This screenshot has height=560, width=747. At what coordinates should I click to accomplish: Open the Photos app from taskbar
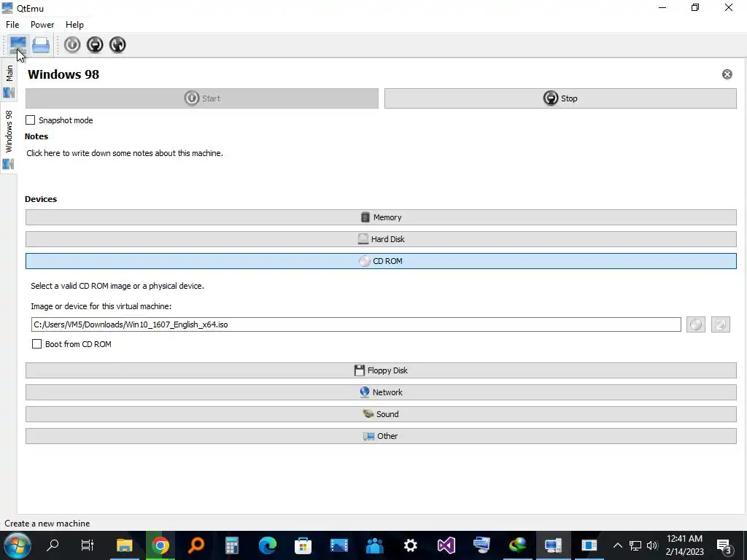338,545
